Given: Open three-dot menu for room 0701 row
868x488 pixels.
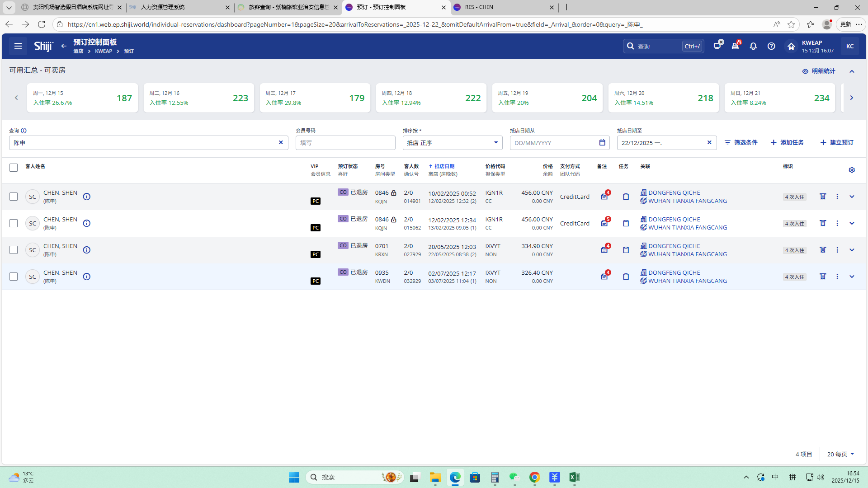Looking at the screenshot, I should coord(837,250).
